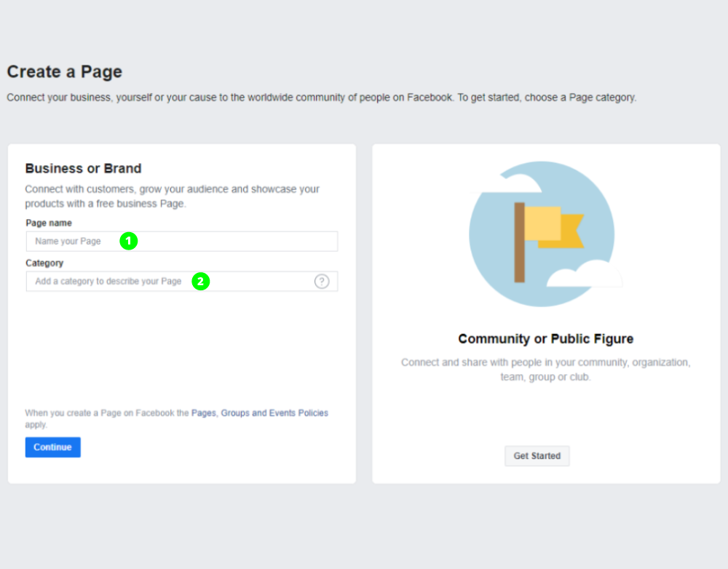This screenshot has width=728, height=569.
Task: Open the category picker describing your Page
Action: (109, 281)
